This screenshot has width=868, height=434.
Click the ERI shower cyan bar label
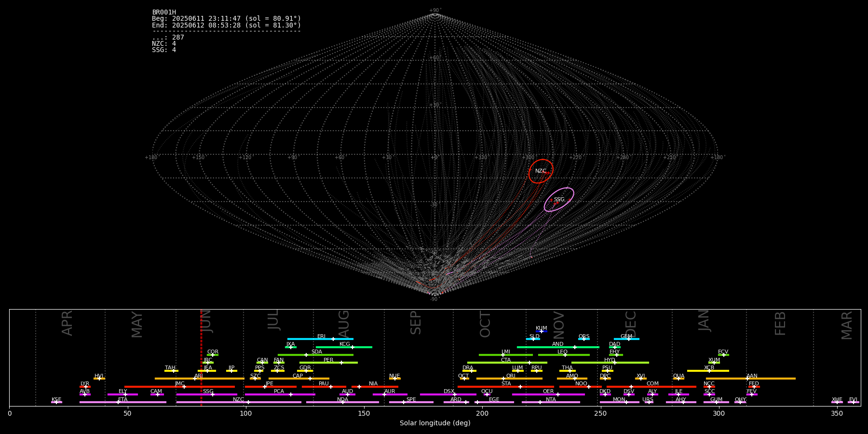321,337
